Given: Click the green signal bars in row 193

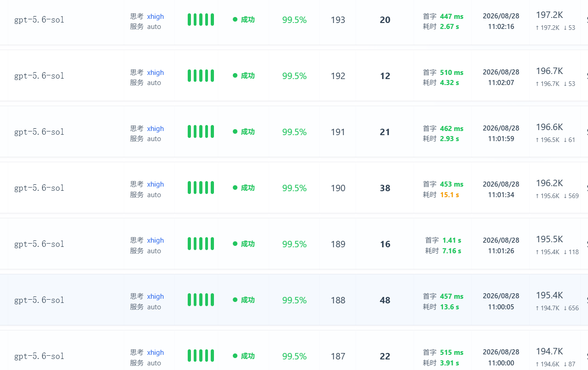Looking at the screenshot, I should point(201,20).
